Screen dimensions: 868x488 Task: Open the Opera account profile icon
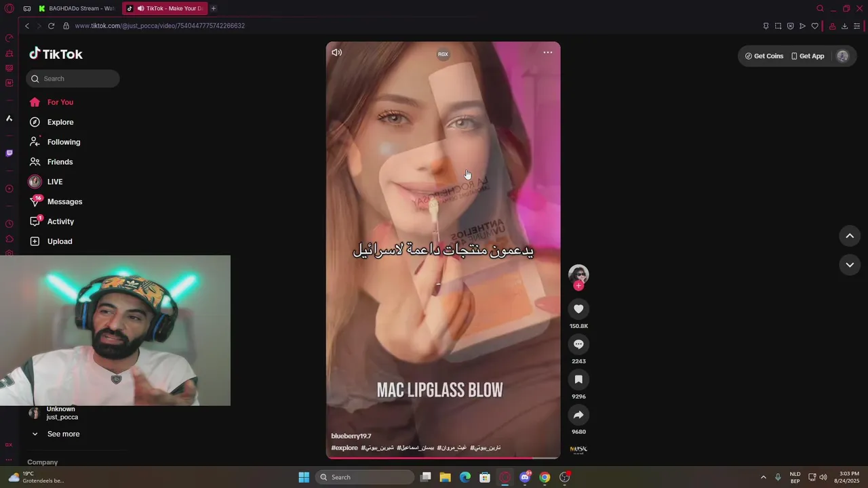tap(832, 26)
